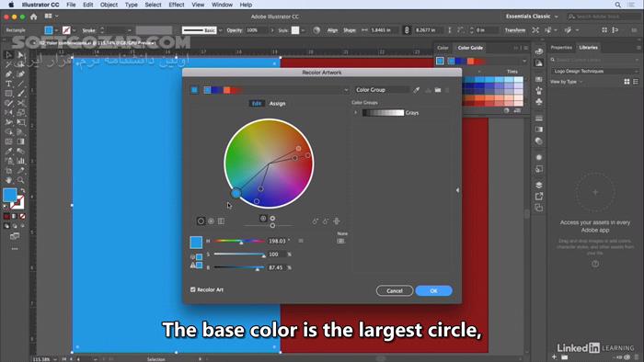Open the Effect menu

[177, 5]
